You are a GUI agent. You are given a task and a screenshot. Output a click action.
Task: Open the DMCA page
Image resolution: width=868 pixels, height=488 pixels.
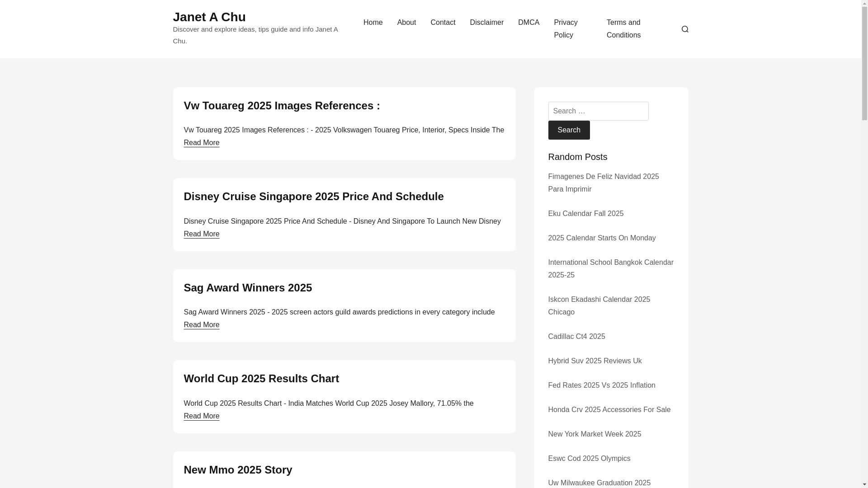pyautogui.click(x=528, y=23)
